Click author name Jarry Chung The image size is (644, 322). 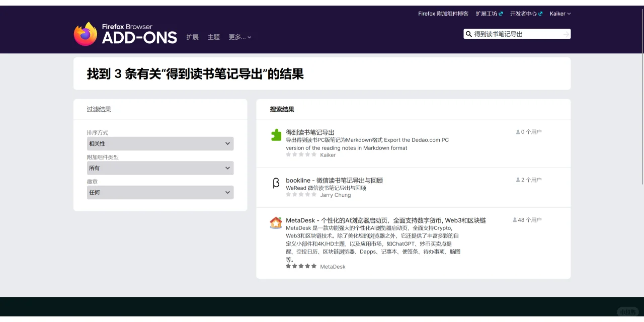tap(336, 195)
